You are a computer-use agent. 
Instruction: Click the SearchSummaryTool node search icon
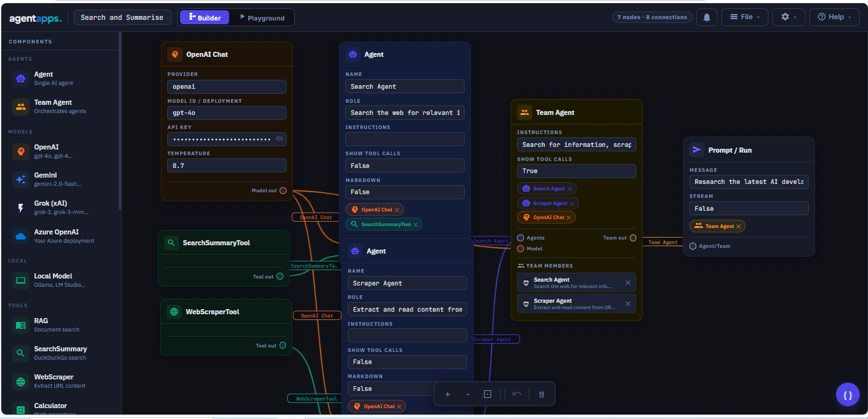(171, 243)
